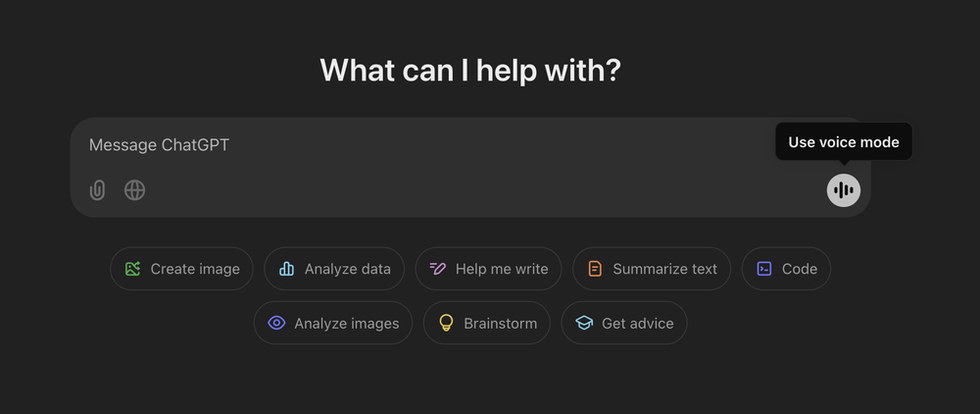This screenshot has height=414, width=980.
Task: Pick the Get advice suggestion
Action: [624, 323]
